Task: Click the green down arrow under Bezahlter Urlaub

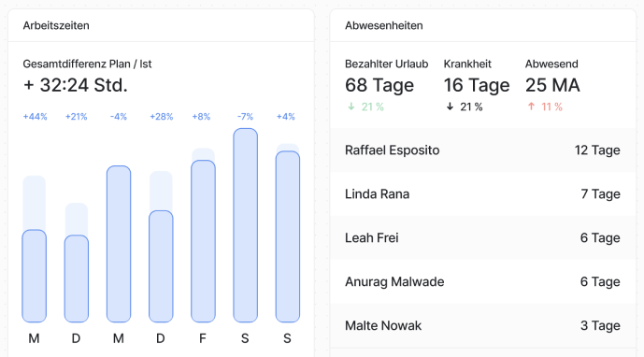Action: tap(351, 107)
